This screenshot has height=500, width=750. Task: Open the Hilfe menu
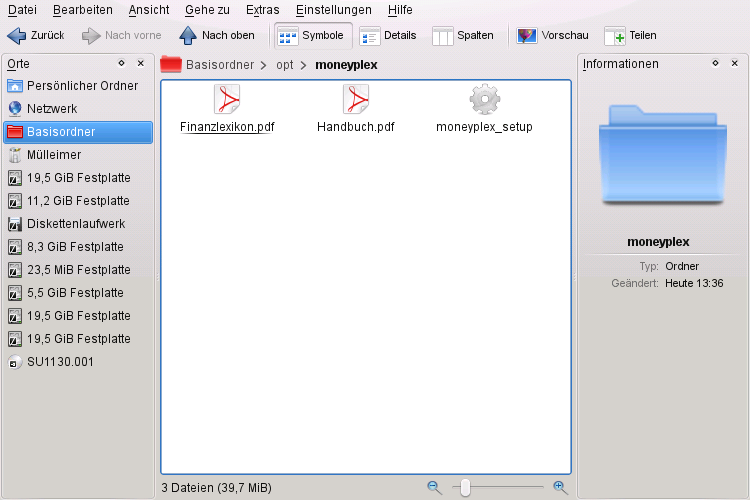pos(400,10)
